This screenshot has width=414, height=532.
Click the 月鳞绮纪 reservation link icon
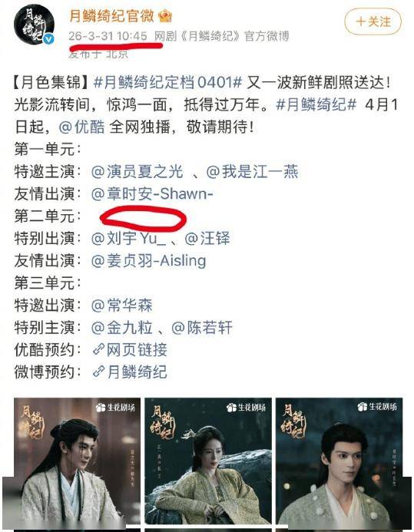[98, 372]
